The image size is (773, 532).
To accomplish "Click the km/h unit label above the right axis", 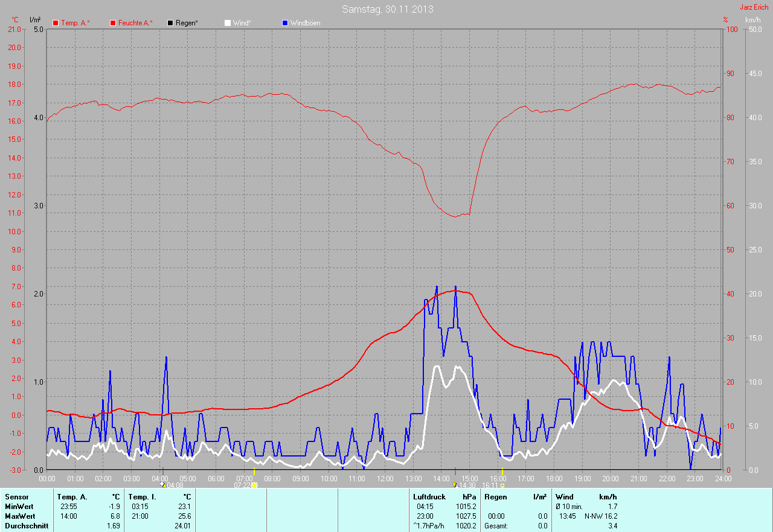I will [753, 20].
